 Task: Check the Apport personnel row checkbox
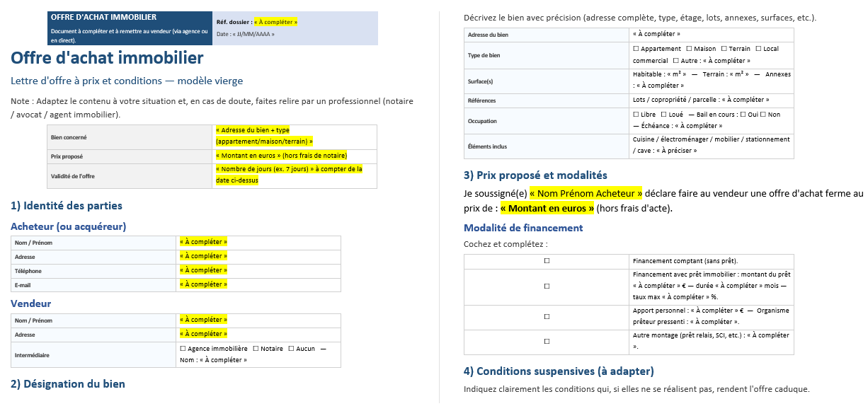pyautogui.click(x=547, y=316)
